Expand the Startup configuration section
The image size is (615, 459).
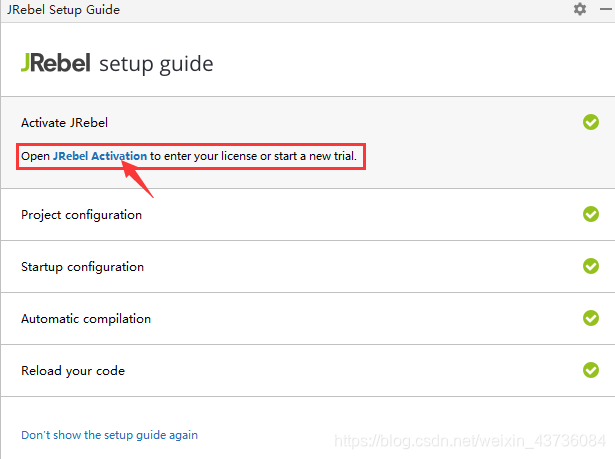308,267
